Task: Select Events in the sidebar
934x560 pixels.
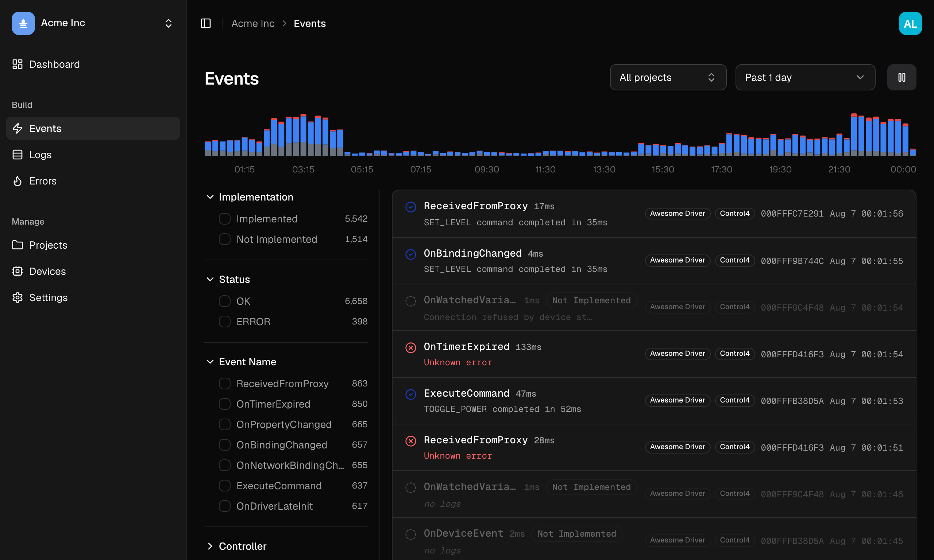Action: 93,128
